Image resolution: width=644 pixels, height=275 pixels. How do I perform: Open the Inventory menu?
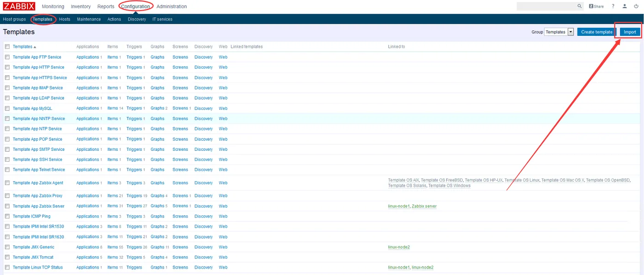81,6
